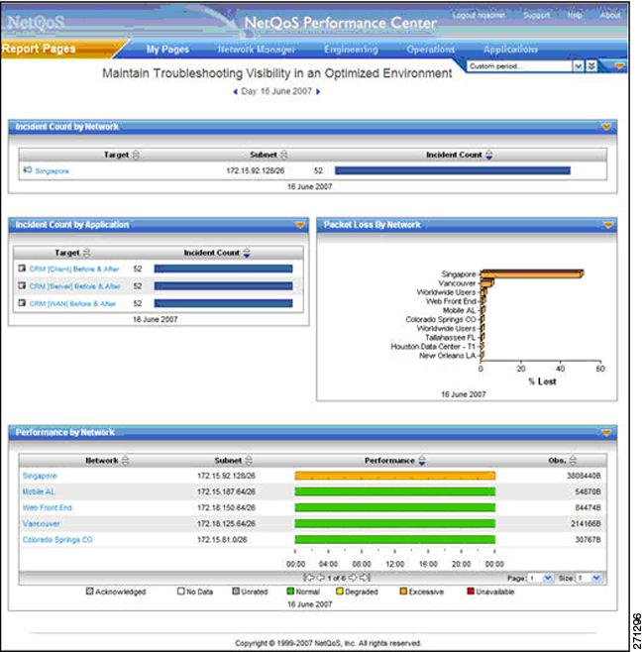644x652 pixels.
Task: Sort the Incident Count by Network Subnet column
Action: (284, 156)
